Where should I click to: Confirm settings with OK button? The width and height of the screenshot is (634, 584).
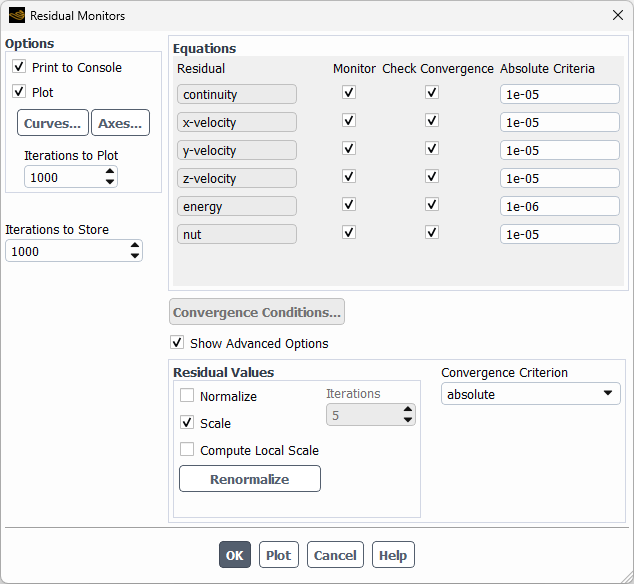coord(235,555)
